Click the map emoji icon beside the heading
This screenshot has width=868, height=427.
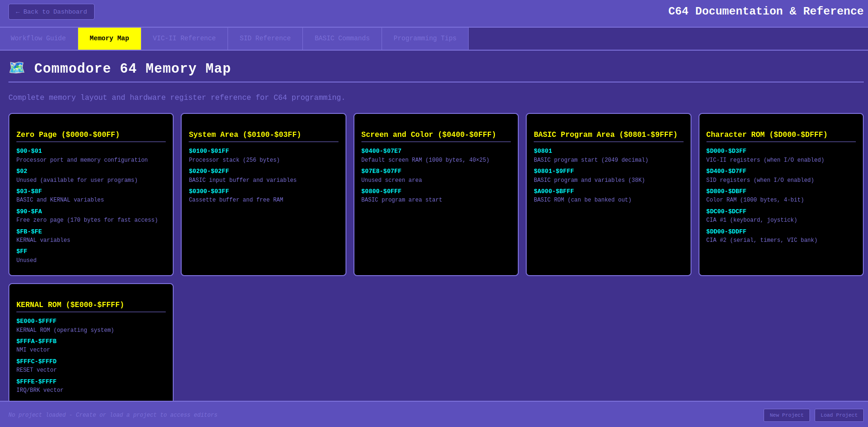17,68
